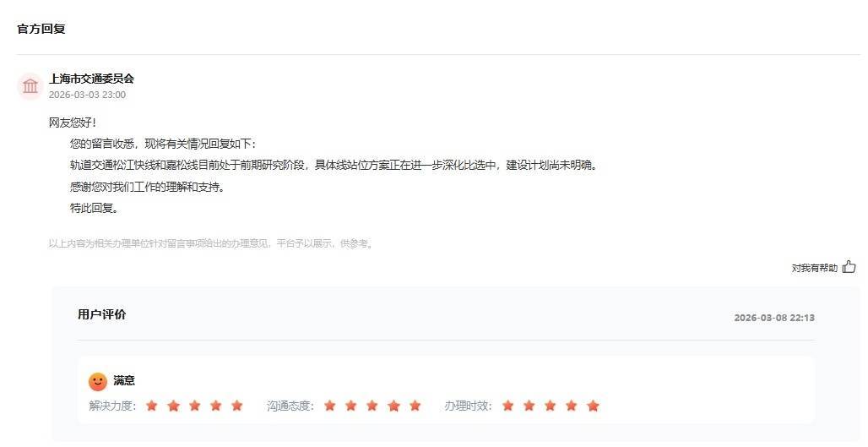Click third star of 沟通态度 rating

pyautogui.click(x=372, y=406)
